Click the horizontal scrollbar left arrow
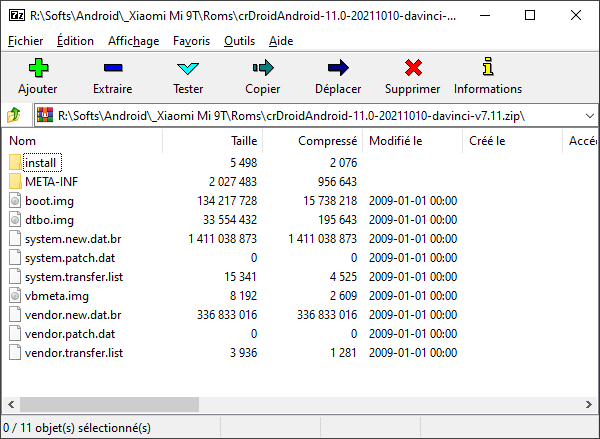The image size is (600, 439). [x=11, y=405]
